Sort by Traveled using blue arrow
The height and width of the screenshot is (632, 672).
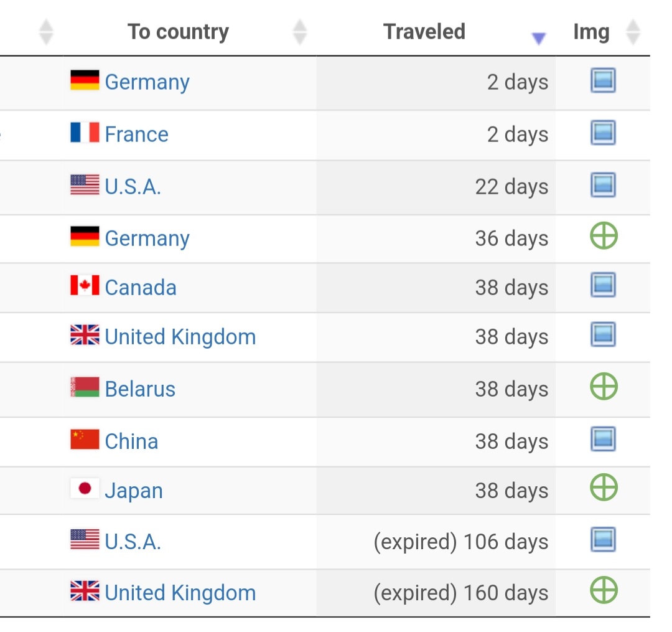coord(538,38)
